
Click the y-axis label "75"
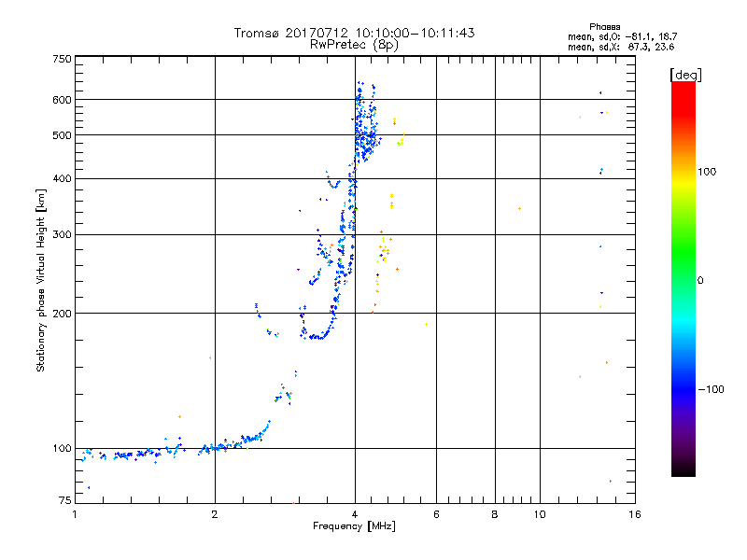[x=65, y=500]
